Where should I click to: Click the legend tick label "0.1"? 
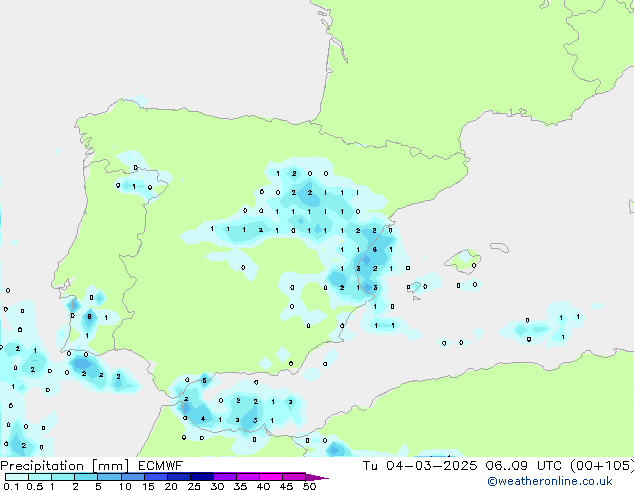coord(11,486)
